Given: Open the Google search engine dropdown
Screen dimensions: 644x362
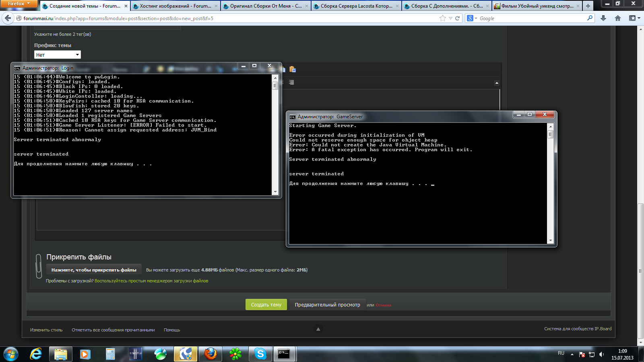Looking at the screenshot, I should coord(472,18).
